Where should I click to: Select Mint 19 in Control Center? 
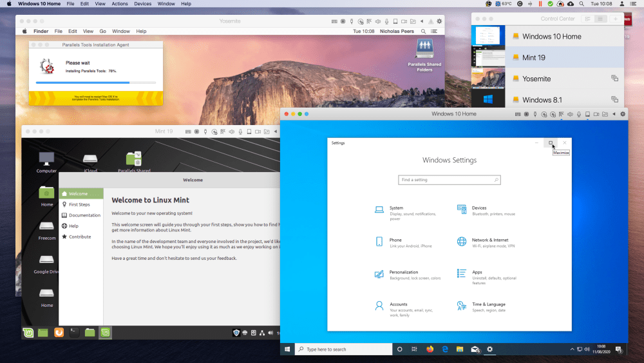tap(564, 57)
